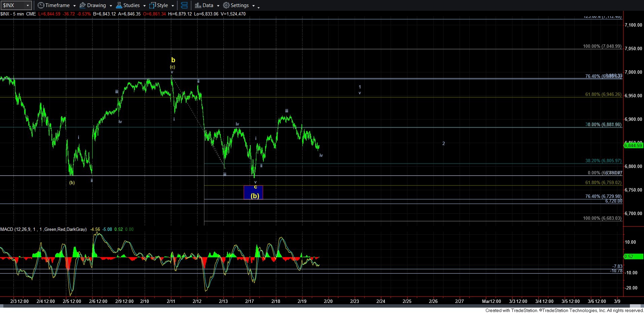Expand the arrow next to Data

[218, 6]
